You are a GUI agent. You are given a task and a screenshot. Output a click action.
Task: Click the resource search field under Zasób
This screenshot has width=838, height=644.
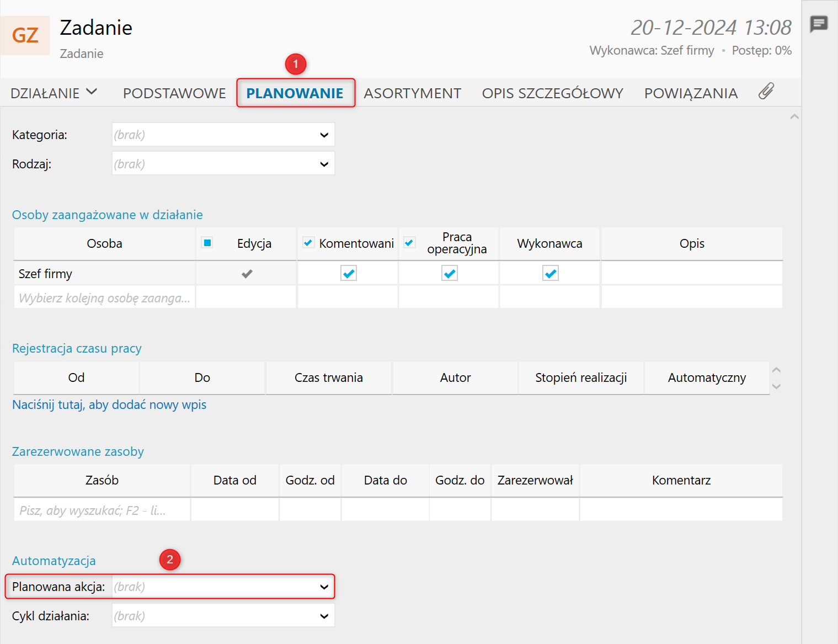(102, 510)
